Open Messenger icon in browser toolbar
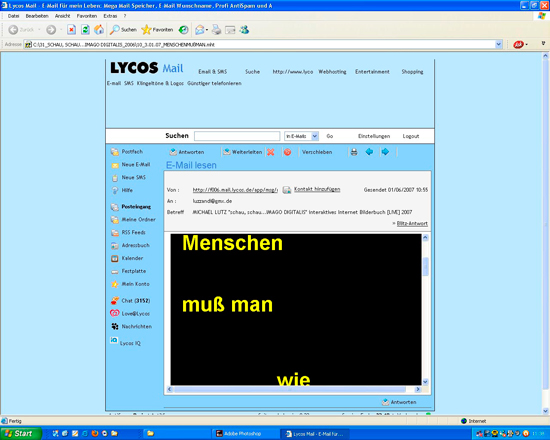Image resolution: width=550 pixels, height=440 pixels. (244, 30)
